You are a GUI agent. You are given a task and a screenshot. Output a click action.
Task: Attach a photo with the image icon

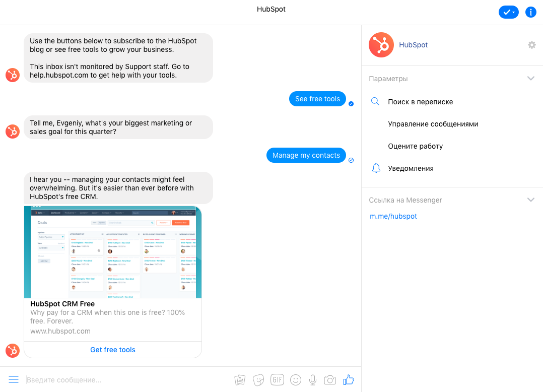point(240,380)
